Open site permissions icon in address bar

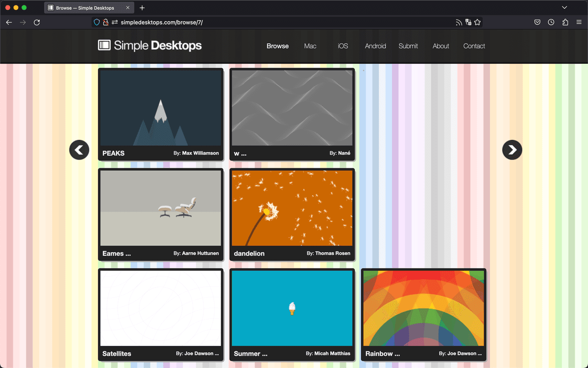click(x=115, y=22)
